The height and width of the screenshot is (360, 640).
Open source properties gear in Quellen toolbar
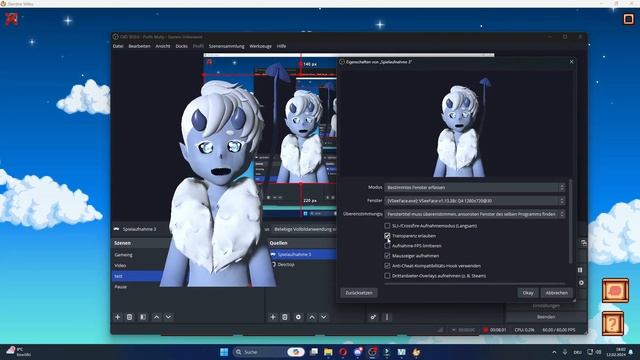click(x=298, y=317)
